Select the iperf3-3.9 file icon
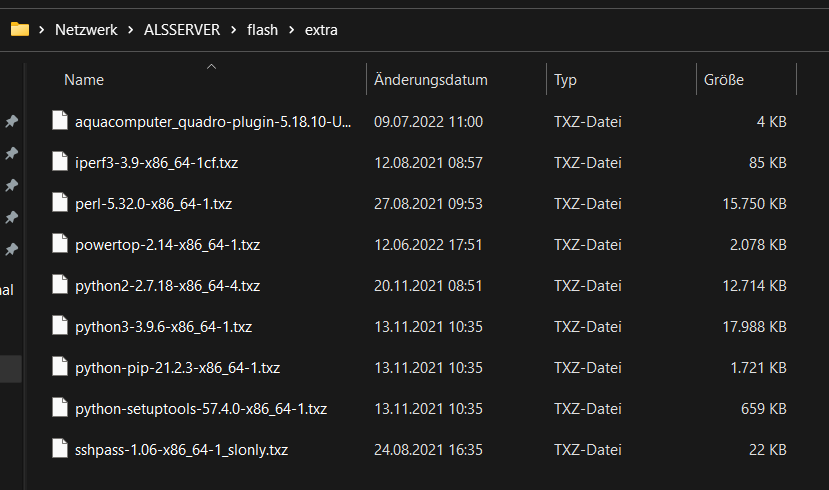The width and height of the screenshot is (829, 490). [60, 161]
